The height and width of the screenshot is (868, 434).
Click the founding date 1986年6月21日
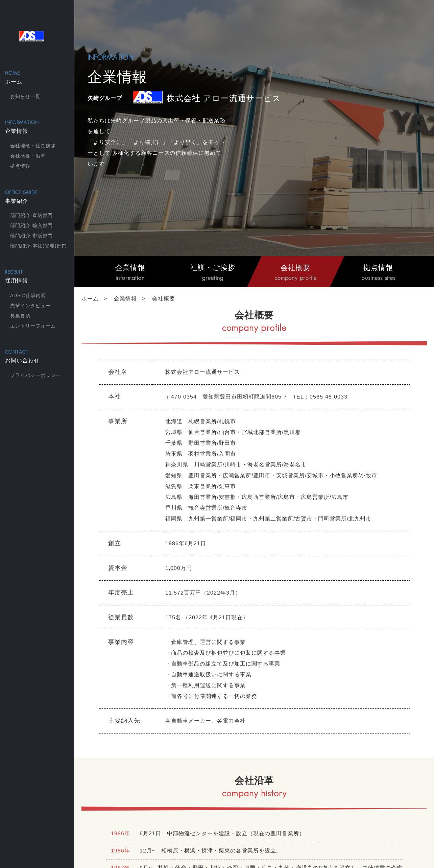coord(186,544)
